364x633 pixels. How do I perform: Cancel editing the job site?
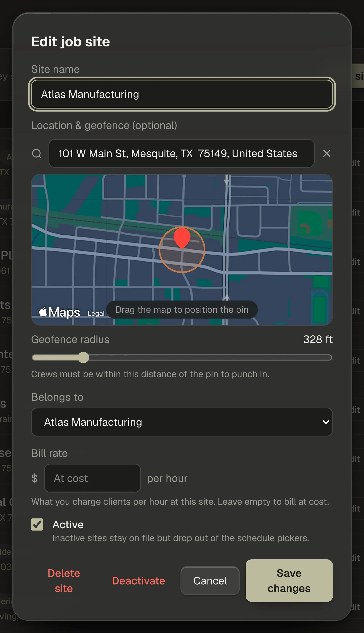point(210,581)
